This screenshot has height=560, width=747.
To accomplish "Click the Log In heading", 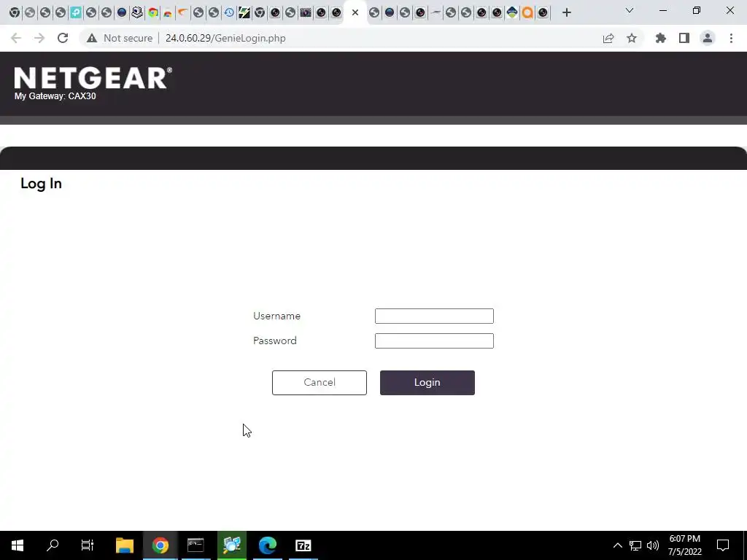I will tap(41, 183).
